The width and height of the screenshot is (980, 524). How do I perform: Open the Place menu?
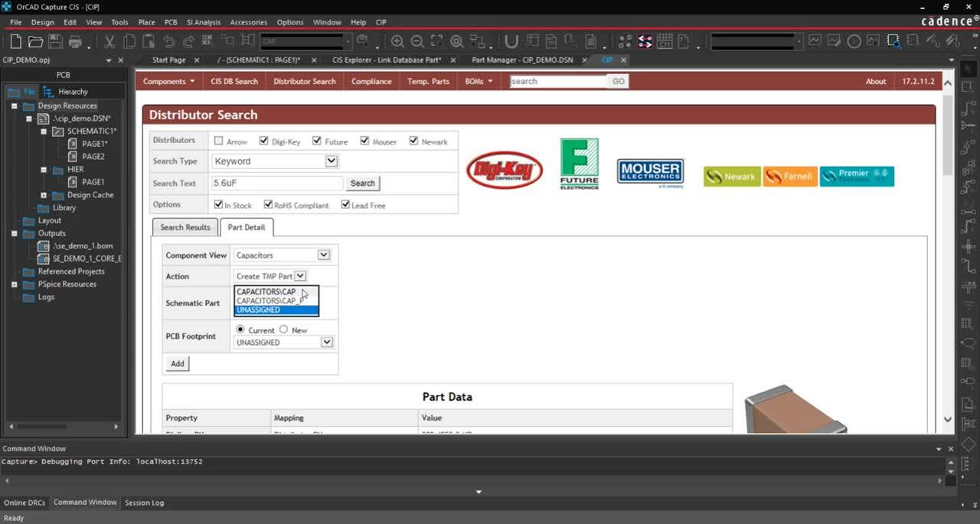(x=146, y=22)
